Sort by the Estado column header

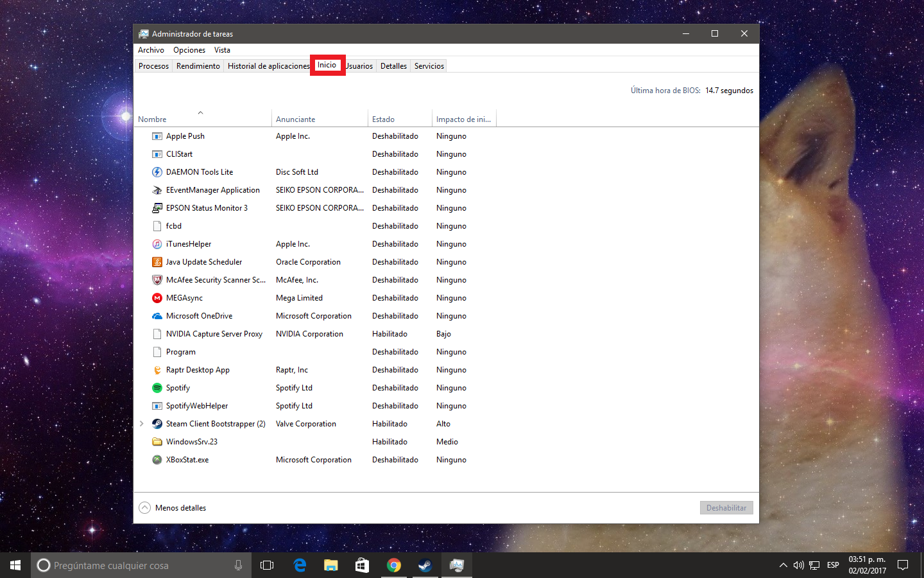point(400,119)
